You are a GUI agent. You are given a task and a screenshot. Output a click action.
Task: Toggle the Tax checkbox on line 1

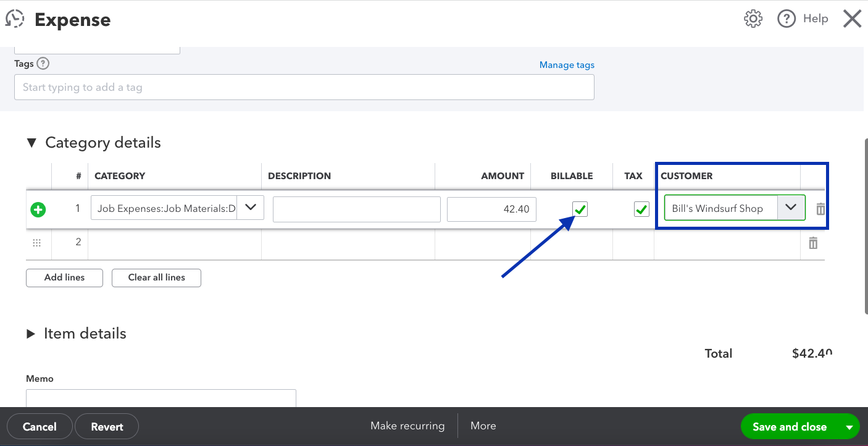click(x=641, y=209)
